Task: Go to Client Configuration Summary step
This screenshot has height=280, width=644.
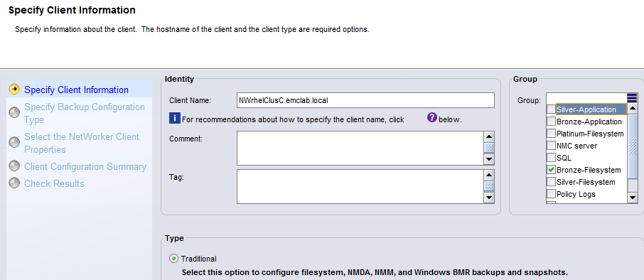Action: (85, 167)
